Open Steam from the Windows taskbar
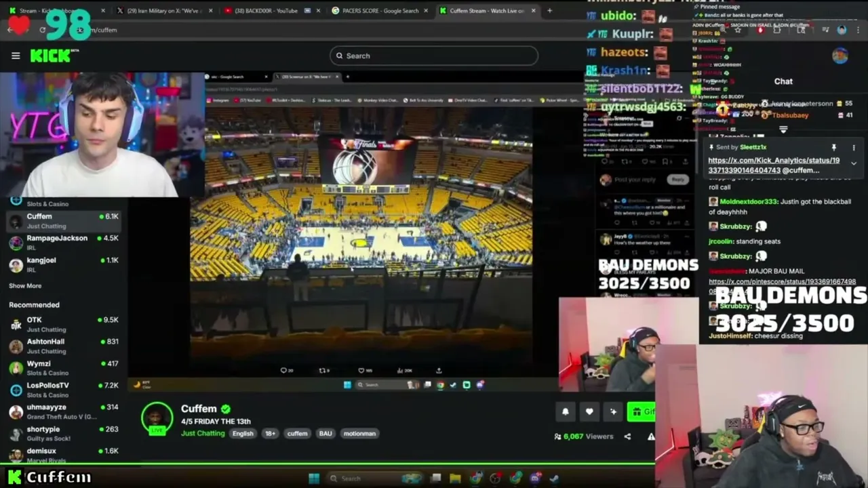The height and width of the screenshot is (488, 868). pyautogui.click(x=554, y=479)
